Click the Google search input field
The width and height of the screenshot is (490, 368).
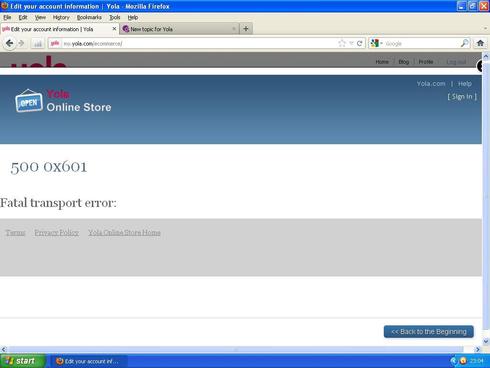click(422, 43)
